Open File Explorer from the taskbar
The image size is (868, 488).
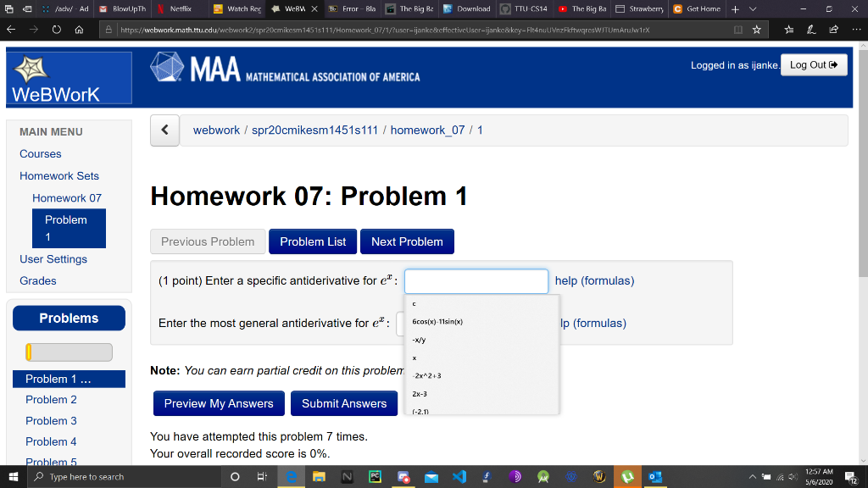[x=319, y=476]
